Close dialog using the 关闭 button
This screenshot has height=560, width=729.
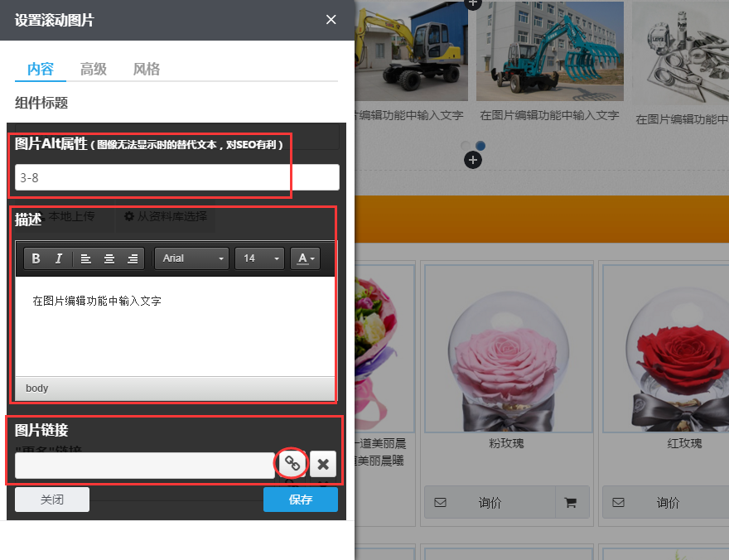(51, 499)
